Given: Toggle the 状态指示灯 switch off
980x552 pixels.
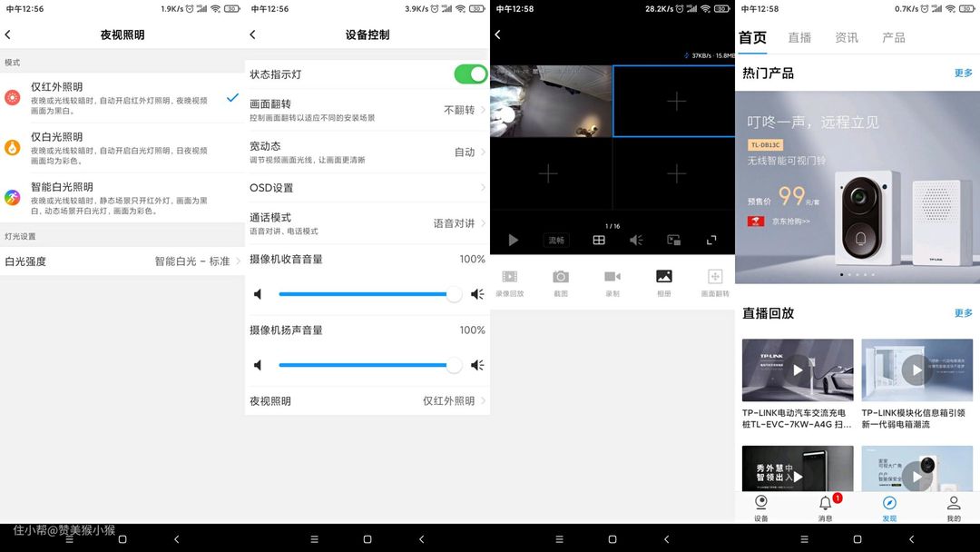Looking at the screenshot, I should tap(470, 74).
